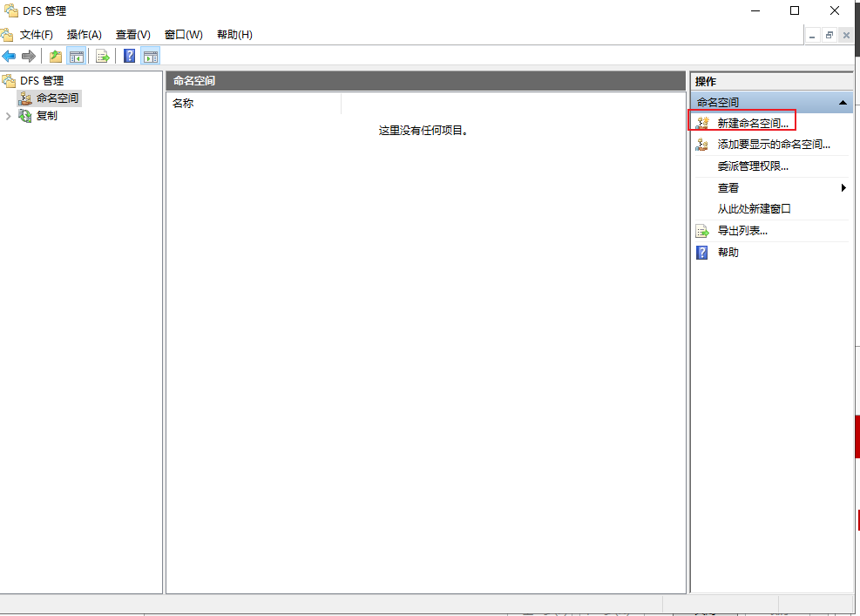Viewport: 860px width, 616px height.
Task: Click the blue Back arrow toolbar icon
Action: [x=9, y=56]
